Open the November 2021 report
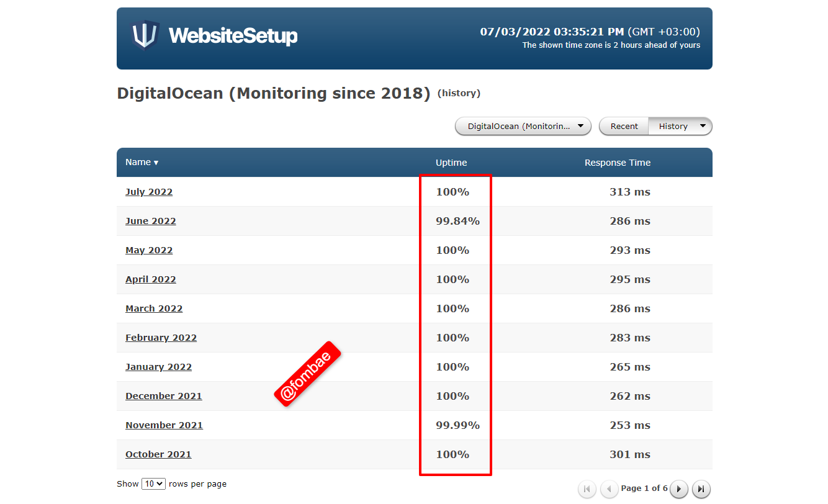Image resolution: width=828 pixels, height=504 pixels. pos(164,425)
